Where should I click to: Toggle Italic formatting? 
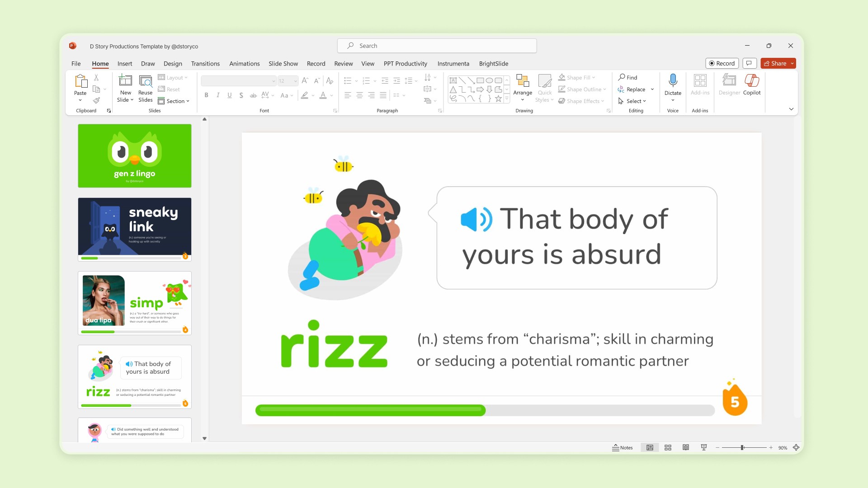tap(218, 95)
